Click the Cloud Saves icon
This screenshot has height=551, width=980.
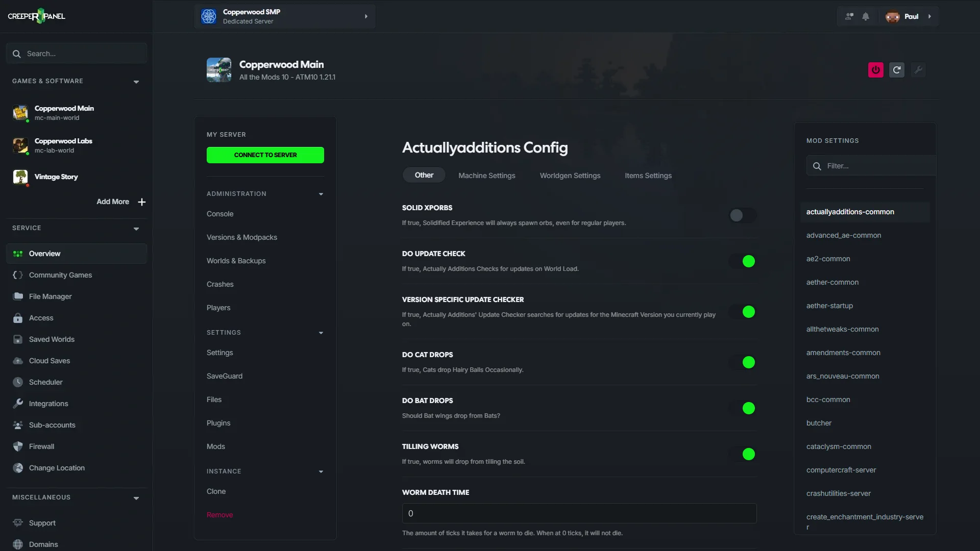point(18,361)
